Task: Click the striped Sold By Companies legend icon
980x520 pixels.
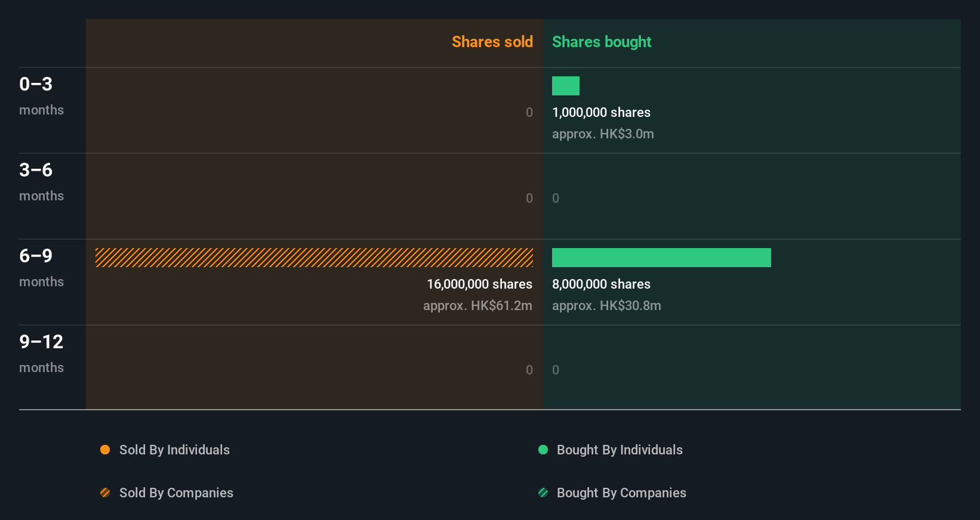Action: (105, 493)
